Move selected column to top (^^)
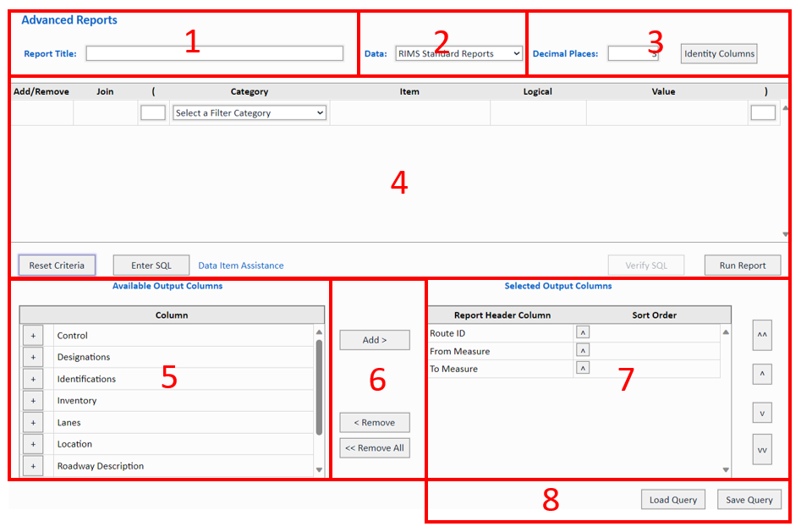 coord(762,335)
